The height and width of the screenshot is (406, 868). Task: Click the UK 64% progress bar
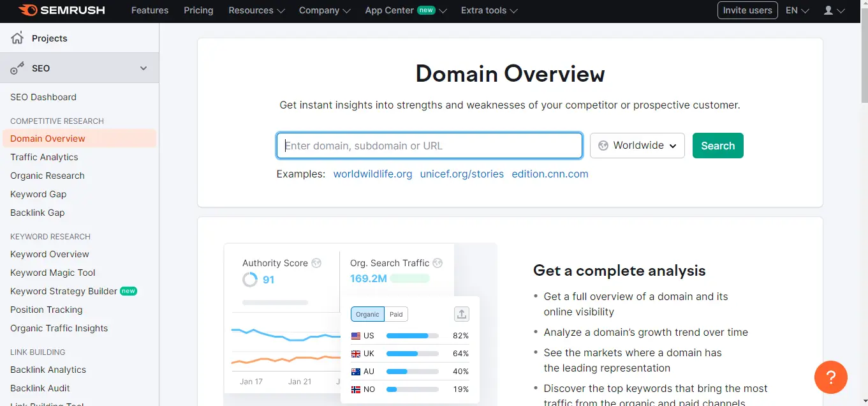click(x=413, y=354)
